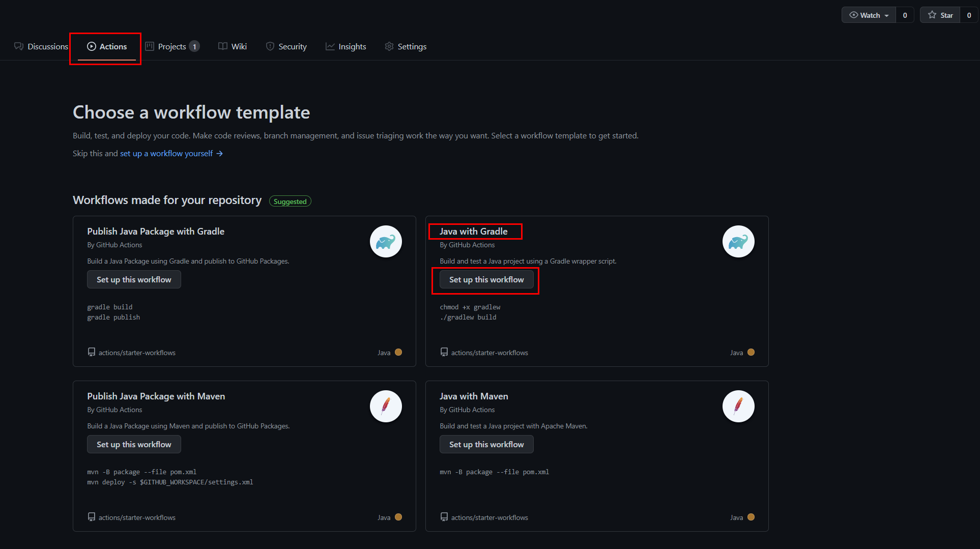The image size is (980, 549).
Task: Click Gradle elephant logo on Publish Java Package card
Action: [386, 241]
